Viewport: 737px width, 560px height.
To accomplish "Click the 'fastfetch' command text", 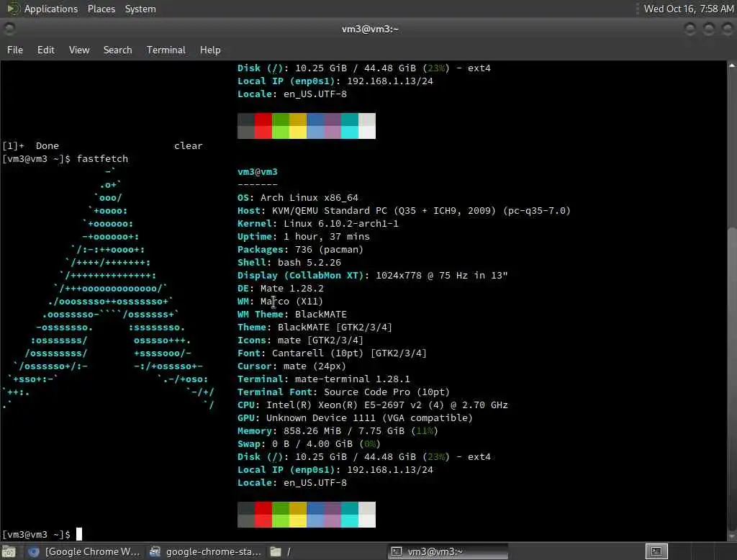I will (102, 159).
